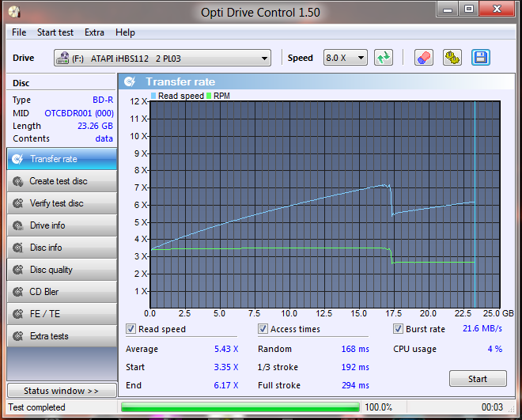Viewport: 522px width, 420px height.
Task: Click the transfer rate graph area
Action: tap(325, 205)
